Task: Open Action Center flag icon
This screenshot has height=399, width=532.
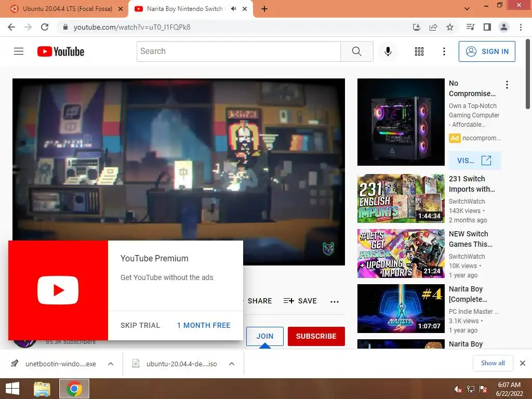Action: click(x=483, y=389)
